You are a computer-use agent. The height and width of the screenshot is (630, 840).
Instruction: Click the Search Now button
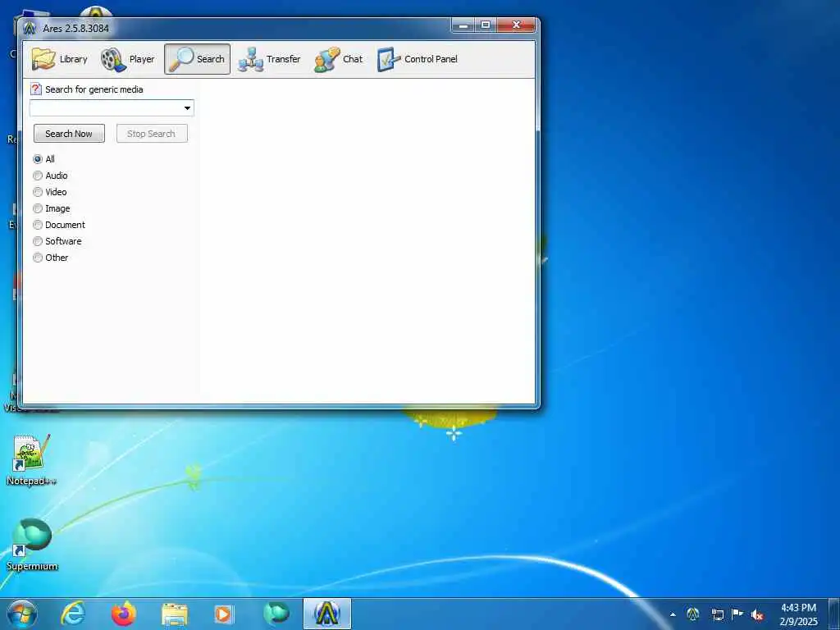coord(69,134)
